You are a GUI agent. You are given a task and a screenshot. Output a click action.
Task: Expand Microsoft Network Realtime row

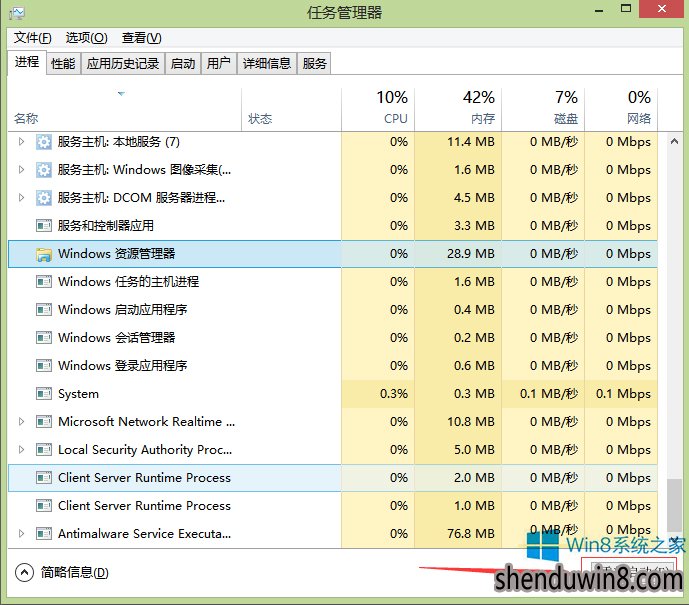point(21,422)
